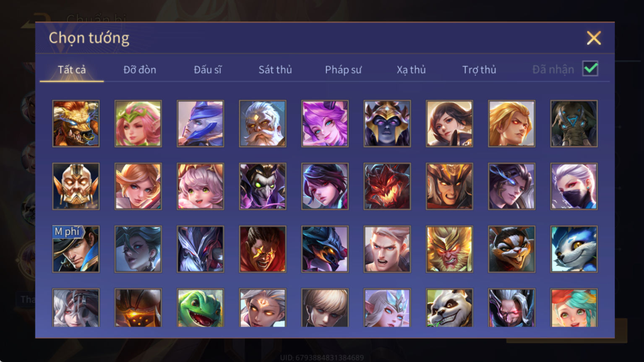Switch to the 'Đỡ đòn' tab
Image resolution: width=644 pixels, height=362 pixels.
(x=140, y=70)
